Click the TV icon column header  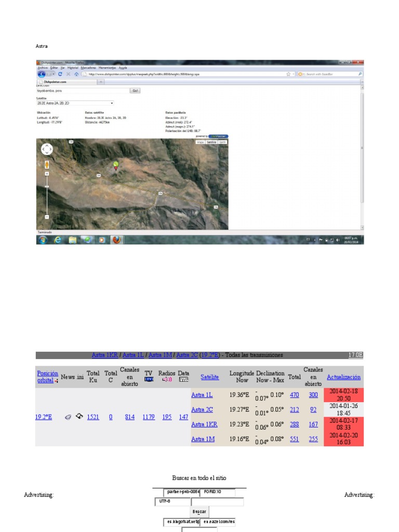(149, 379)
